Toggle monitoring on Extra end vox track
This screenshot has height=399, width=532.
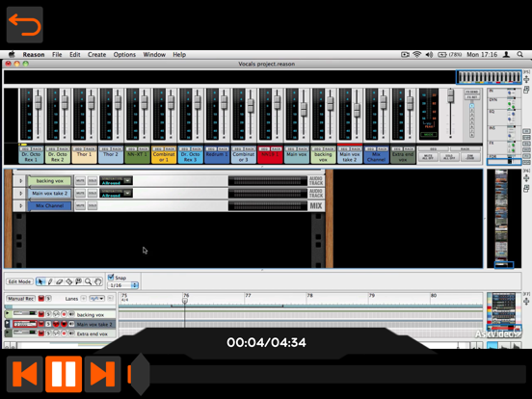[71, 333]
